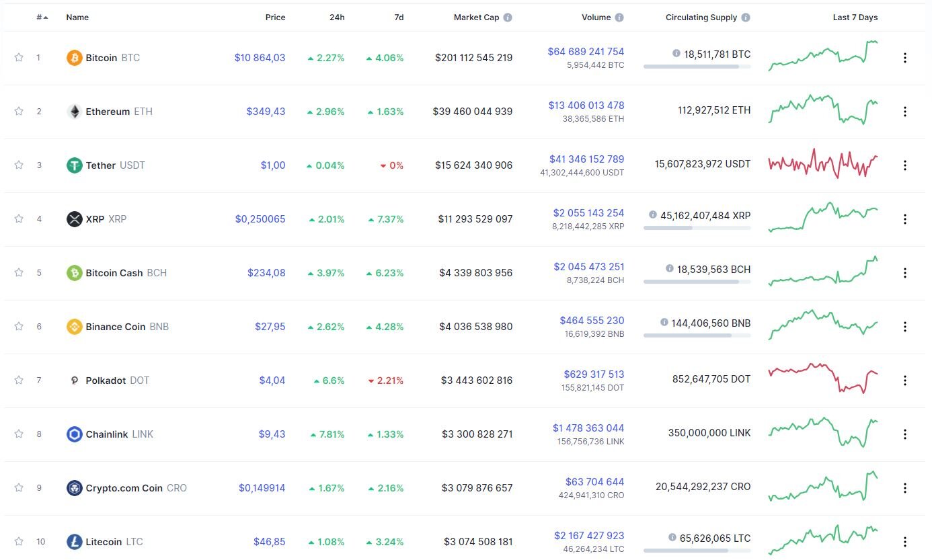Click the Ethereum diamond logo icon
This screenshot has height=560, width=932.
coord(74,112)
